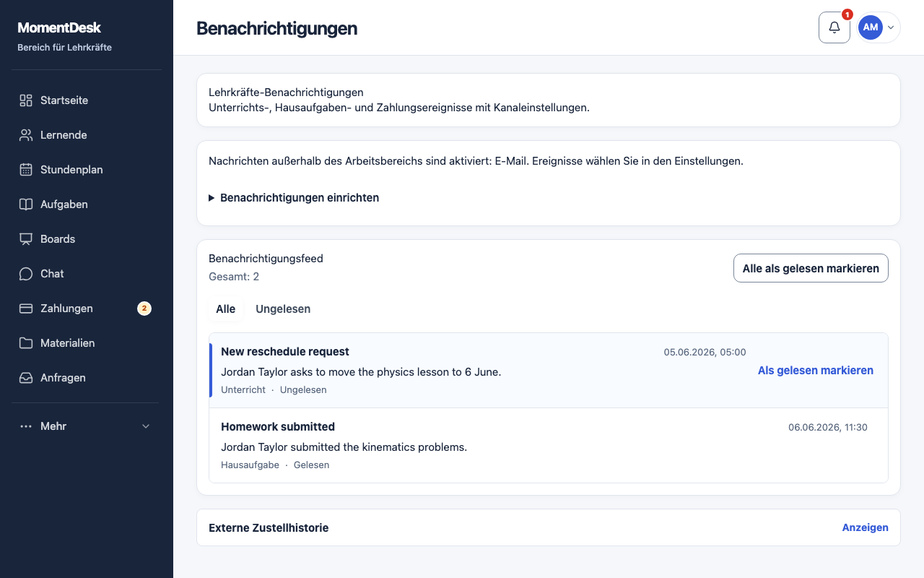Switch to the Alle tab

tap(226, 309)
